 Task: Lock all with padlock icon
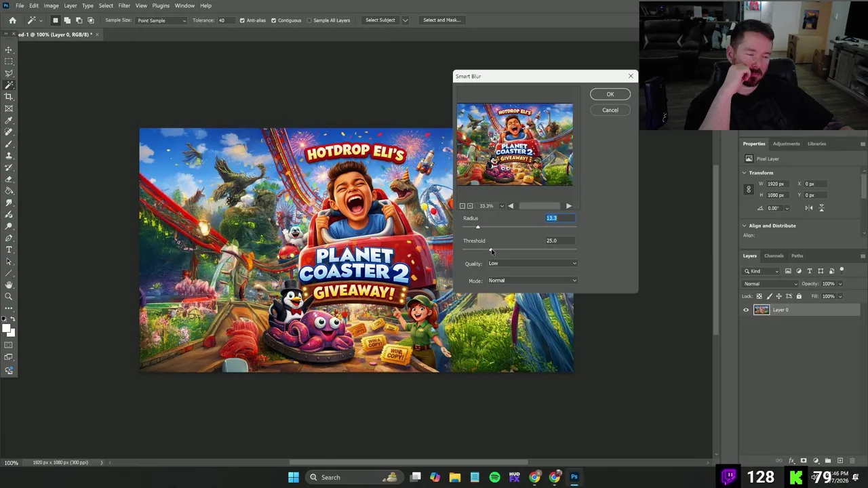[799, 296]
